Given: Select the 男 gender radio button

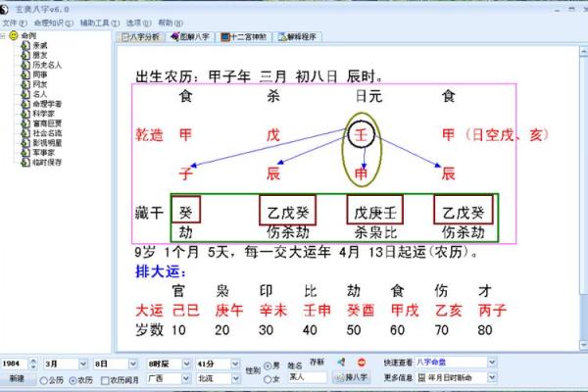Looking at the screenshot, I should [x=268, y=366].
